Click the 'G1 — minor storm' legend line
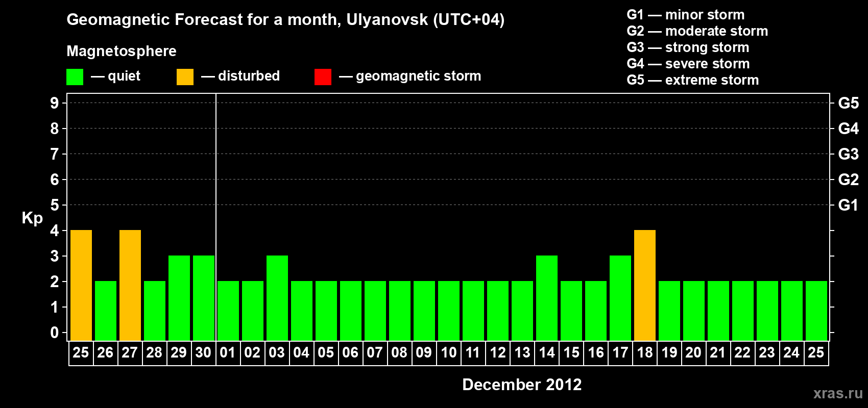Screen dimensions: 868x408 (686, 15)
